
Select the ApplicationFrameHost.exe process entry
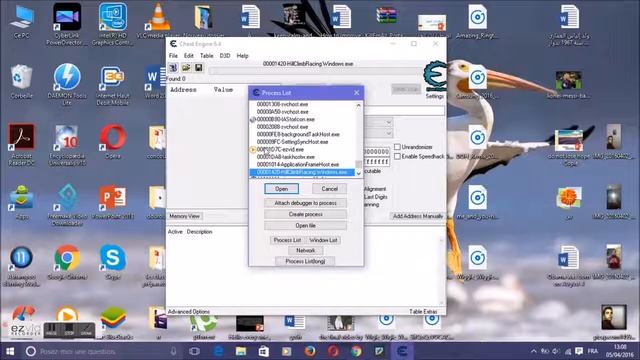pyautogui.click(x=298, y=164)
